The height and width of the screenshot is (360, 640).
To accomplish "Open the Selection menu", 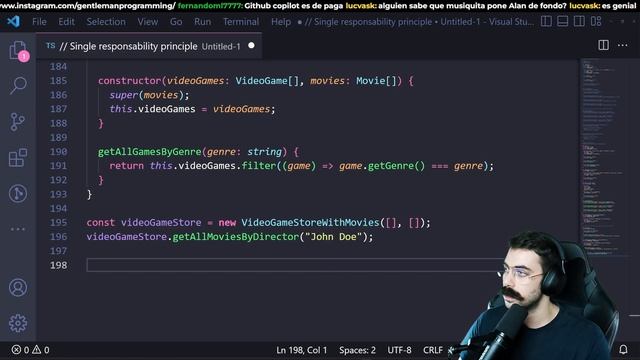I will (x=106, y=22).
